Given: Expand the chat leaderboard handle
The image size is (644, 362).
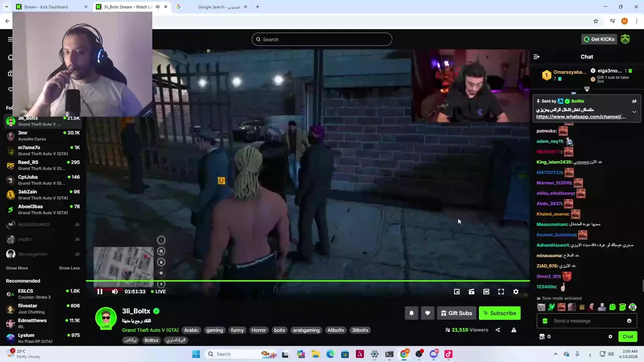Looking at the screenshot, I should (x=587, y=89).
